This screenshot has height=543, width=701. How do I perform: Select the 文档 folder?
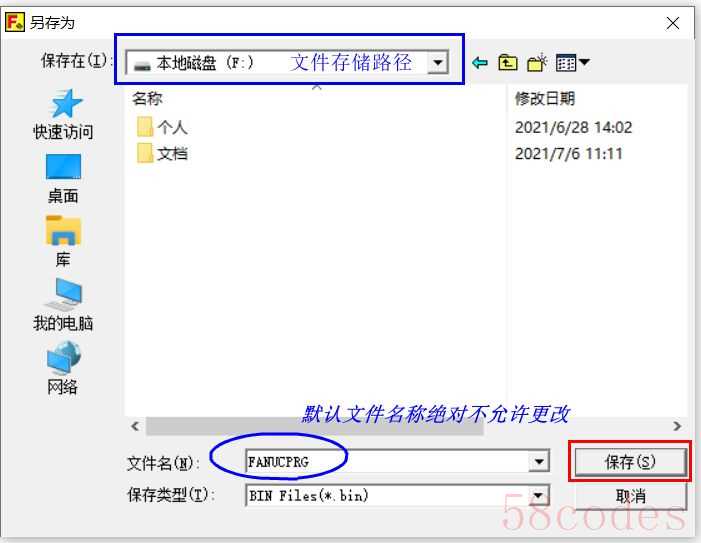point(162,154)
